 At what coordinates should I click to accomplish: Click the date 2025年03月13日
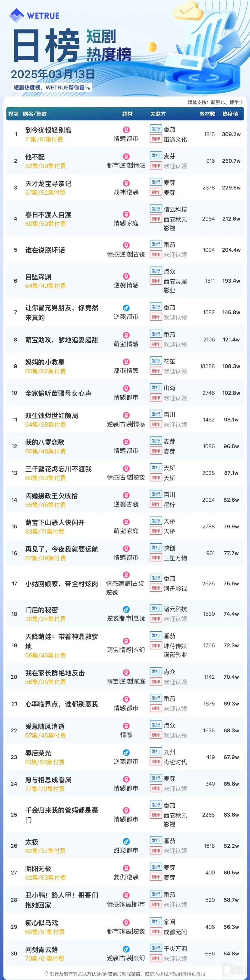53,74
